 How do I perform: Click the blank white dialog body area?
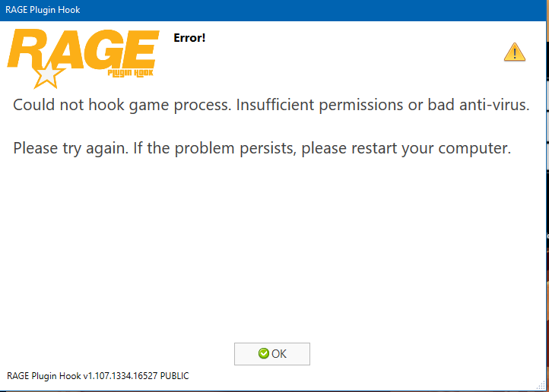pyautogui.click(x=274, y=251)
